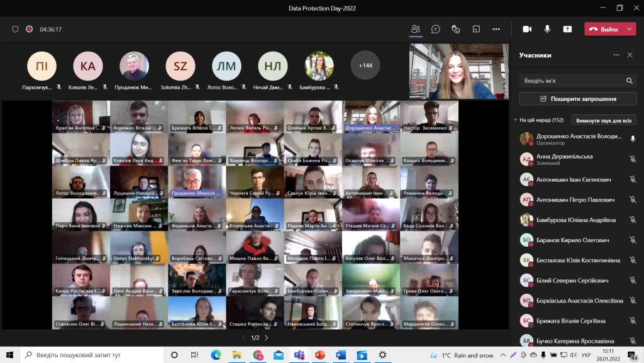Screen dimensions: 644x363
Task: Collapse the 'На цій нараді (152)' section
Action: pyautogui.click(x=516, y=120)
